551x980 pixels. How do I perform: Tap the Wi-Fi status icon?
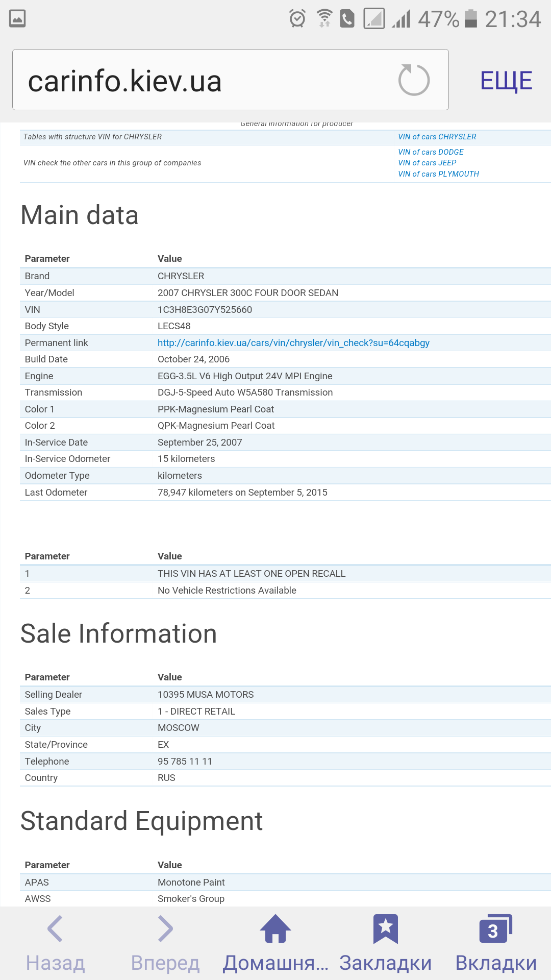[x=324, y=19]
